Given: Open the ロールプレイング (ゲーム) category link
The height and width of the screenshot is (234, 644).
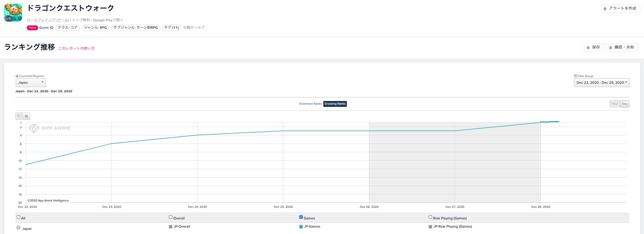Looking at the screenshot, I should (x=48, y=20).
